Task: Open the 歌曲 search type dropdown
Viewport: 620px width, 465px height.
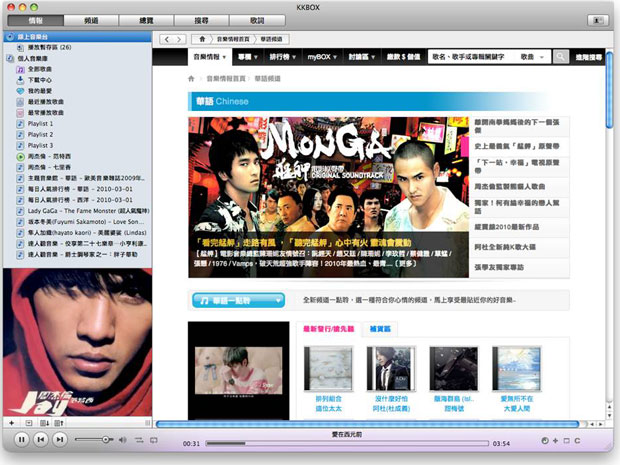Action: click(x=530, y=58)
